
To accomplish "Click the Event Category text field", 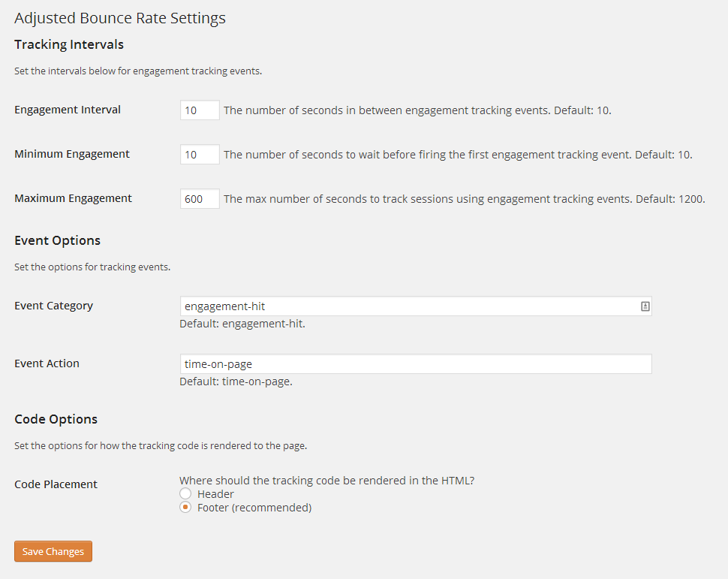I will [x=416, y=306].
